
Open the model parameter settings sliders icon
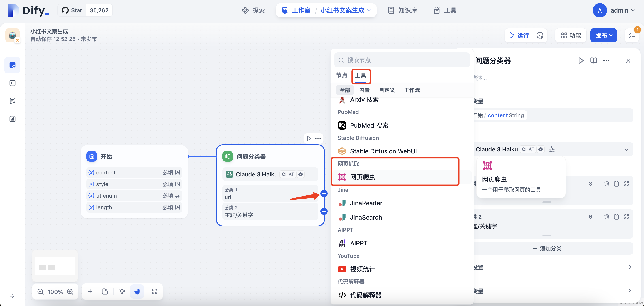point(552,149)
